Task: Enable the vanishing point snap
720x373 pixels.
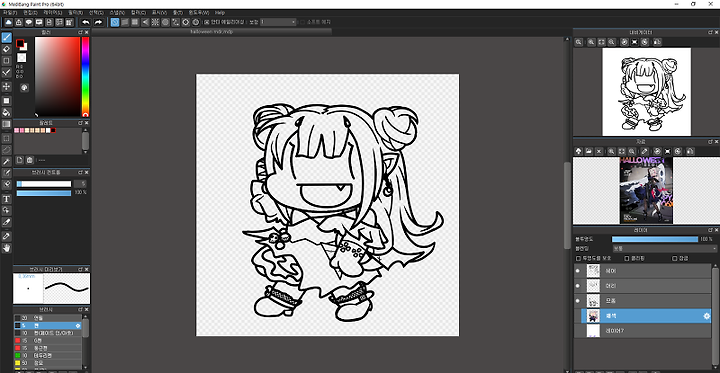Action: point(146,22)
